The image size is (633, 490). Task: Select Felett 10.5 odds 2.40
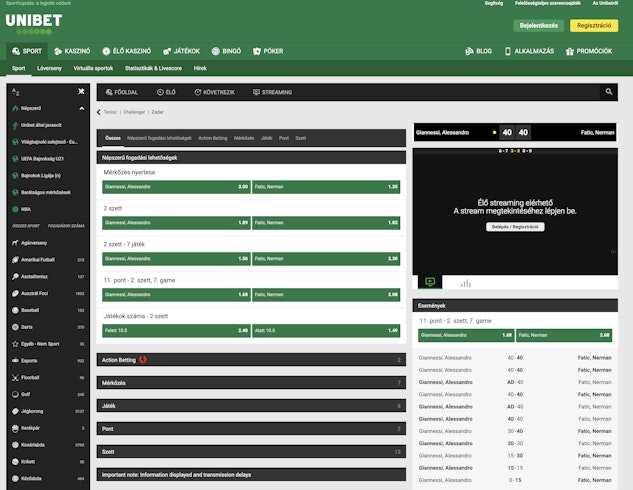pyautogui.click(x=176, y=331)
